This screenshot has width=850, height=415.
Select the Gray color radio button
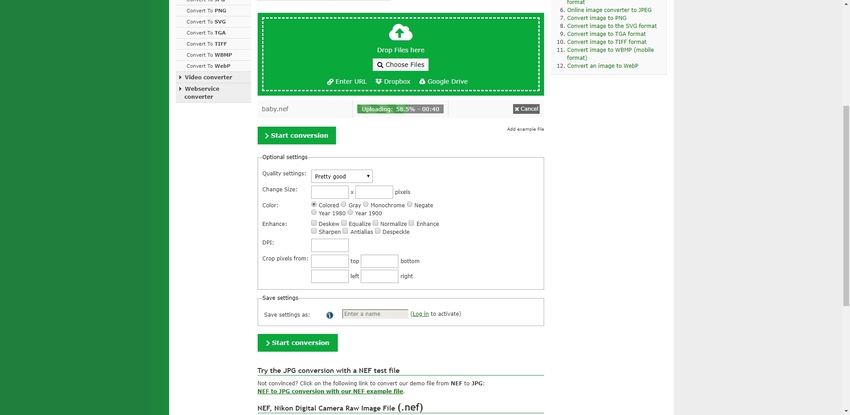pyautogui.click(x=343, y=204)
